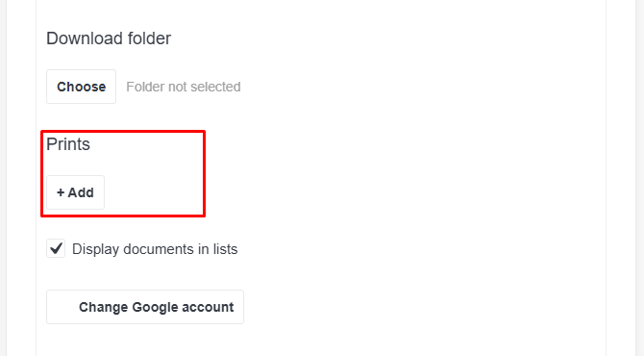Select the 'Folder not selected' text
The height and width of the screenshot is (356, 644).
(184, 87)
